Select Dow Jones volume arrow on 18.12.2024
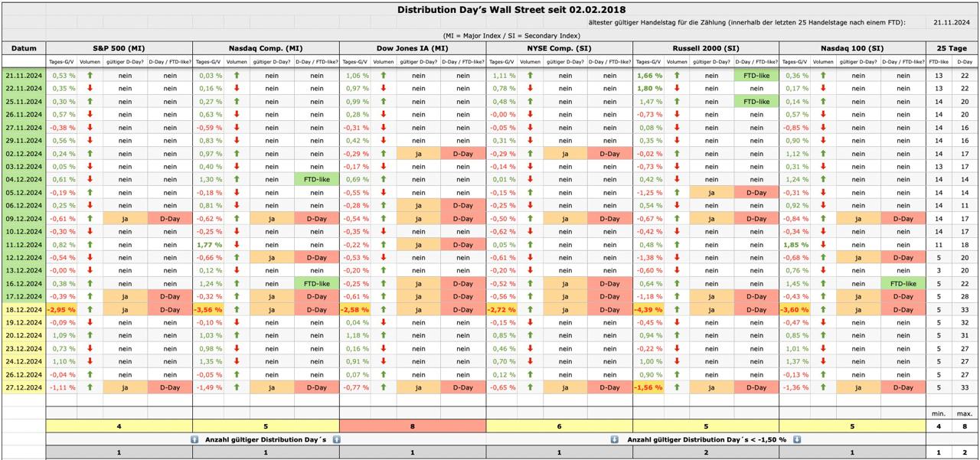 click(384, 310)
